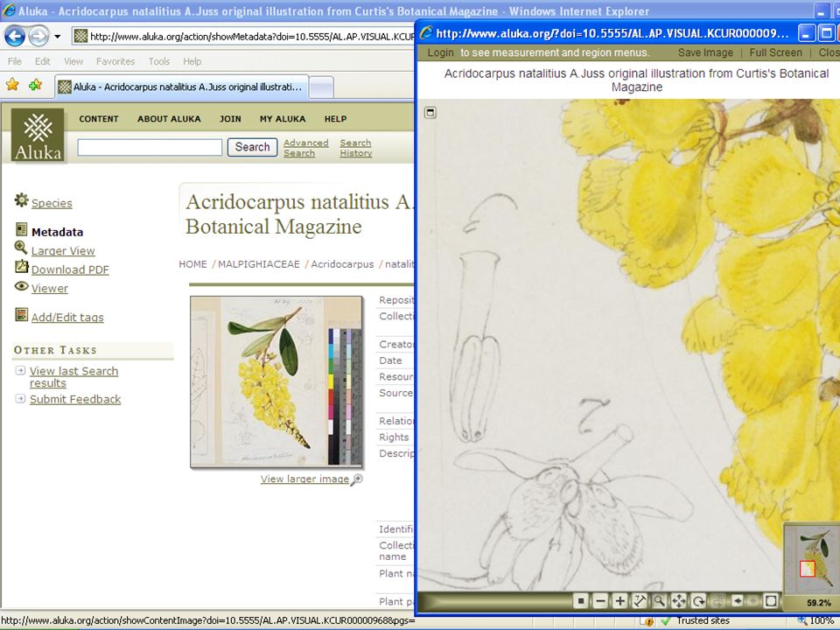The height and width of the screenshot is (630, 840).
Task: Select the viewer magnifier zoom tool
Action: coord(659,601)
